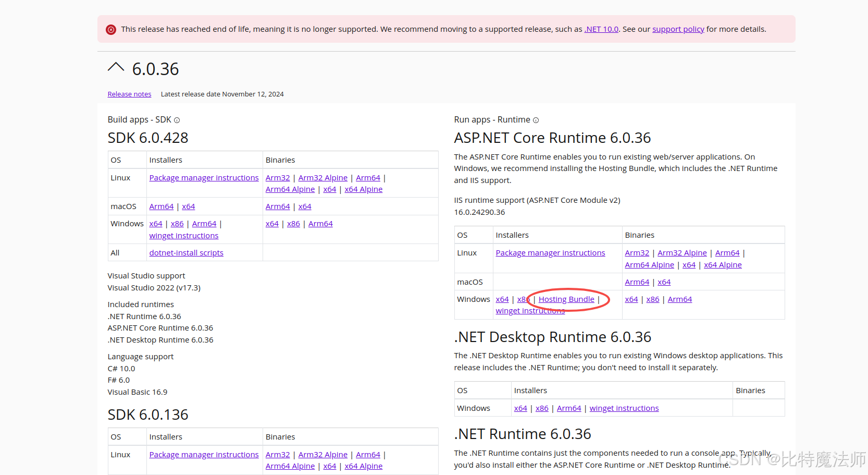
Task: Open SDK 6.0.428 Linux Package manager instructions
Action: [x=204, y=178]
